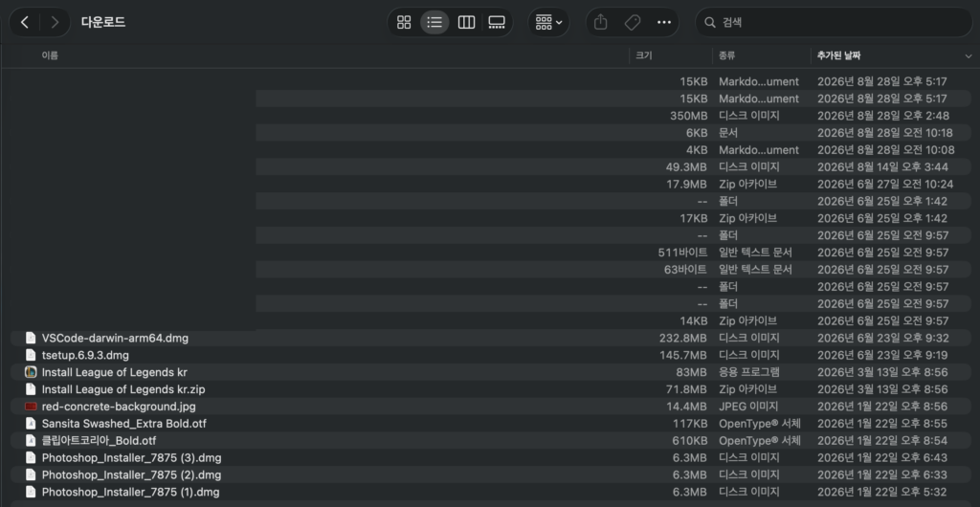Open the tag editing icon
Screen dimensions: 980x507
pos(633,22)
